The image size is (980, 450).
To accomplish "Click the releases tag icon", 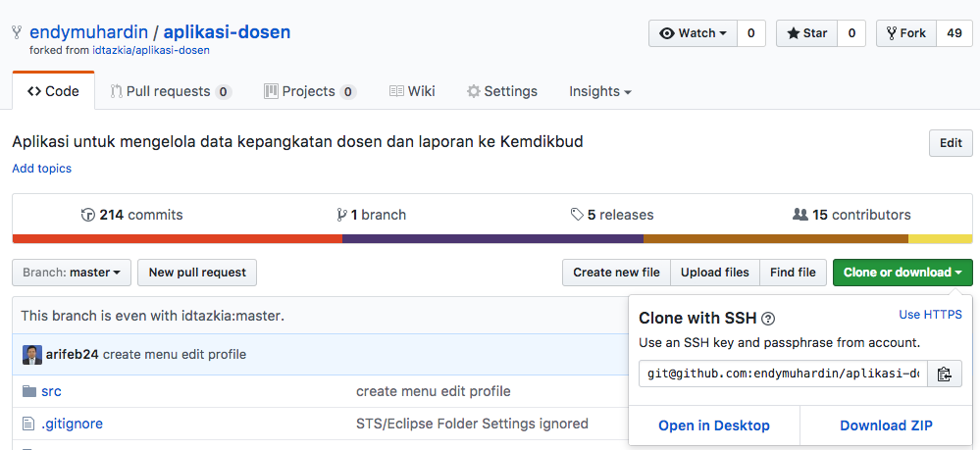I will pyautogui.click(x=577, y=215).
